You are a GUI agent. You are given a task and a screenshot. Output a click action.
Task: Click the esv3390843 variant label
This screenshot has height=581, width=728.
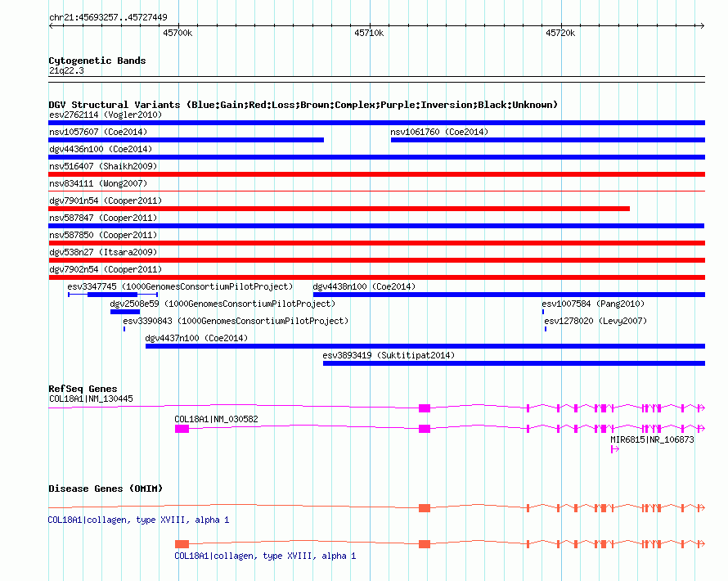coord(236,321)
